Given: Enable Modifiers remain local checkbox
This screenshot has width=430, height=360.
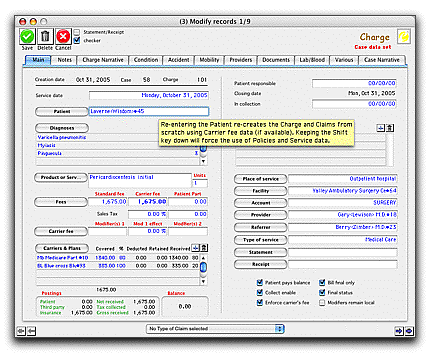Looking at the screenshot, I should 322,303.
